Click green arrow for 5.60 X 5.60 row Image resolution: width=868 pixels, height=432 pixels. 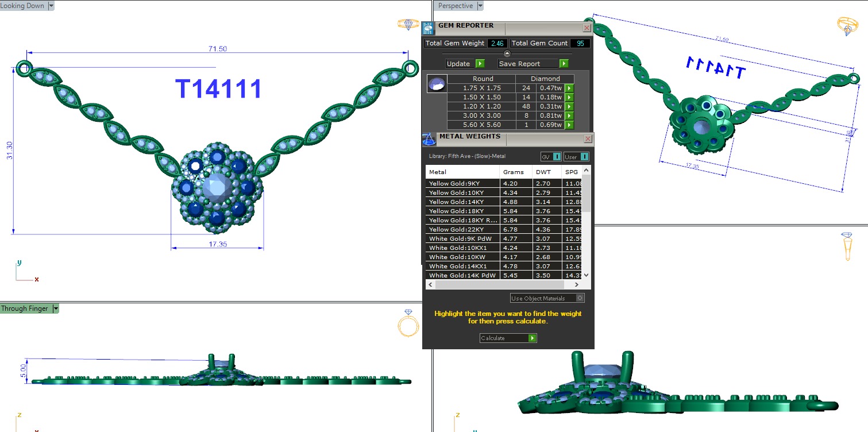(569, 125)
